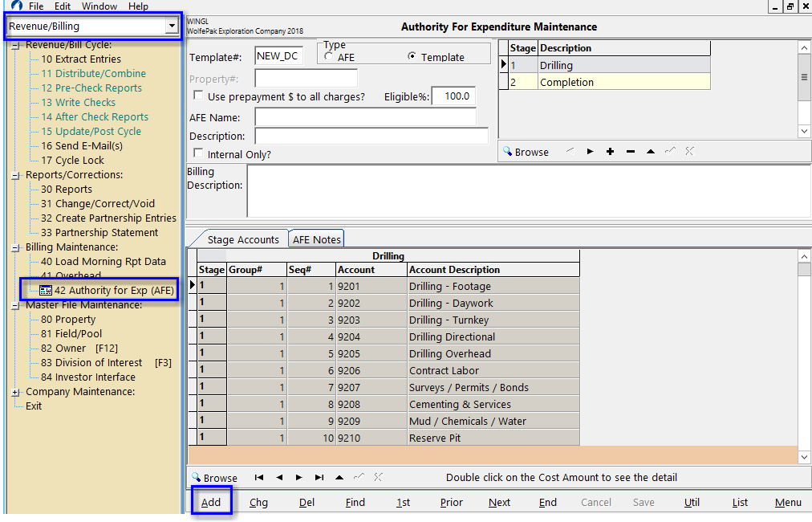Switch to the AFE Notes tab
The height and width of the screenshot is (522, 812).
(x=316, y=239)
